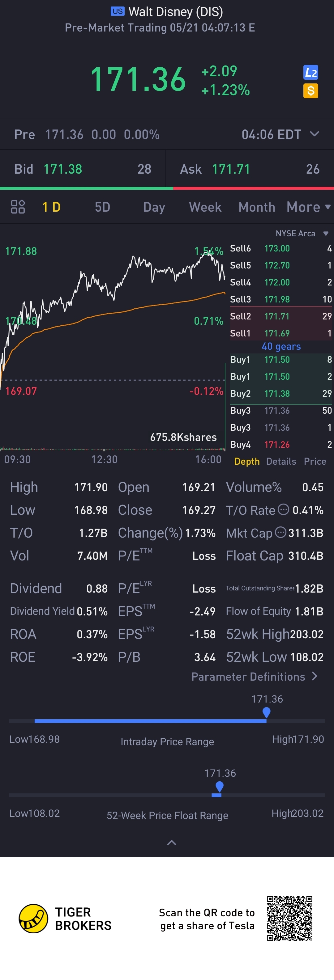The height and width of the screenshot is (980, 334).
Task: Select the Buy4 171.26 order row
Action: 281,444
